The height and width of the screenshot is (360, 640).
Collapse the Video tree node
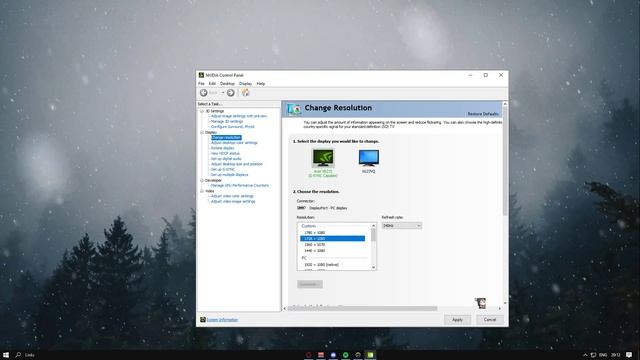[x=202, y=191]
